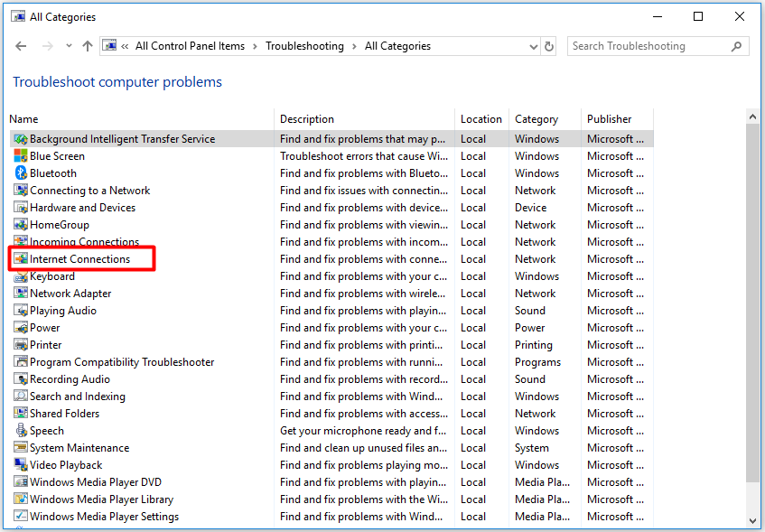Click the Recording Audio icon

click(x=21, y=379)
